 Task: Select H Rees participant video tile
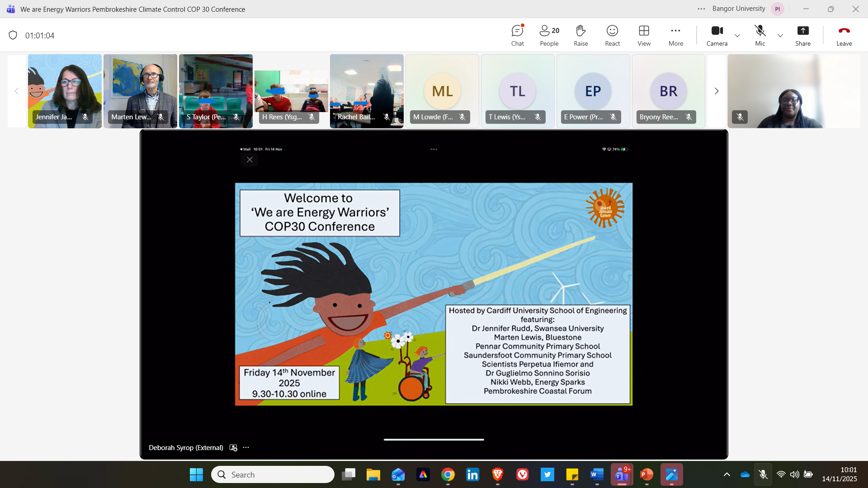(291, 91)
